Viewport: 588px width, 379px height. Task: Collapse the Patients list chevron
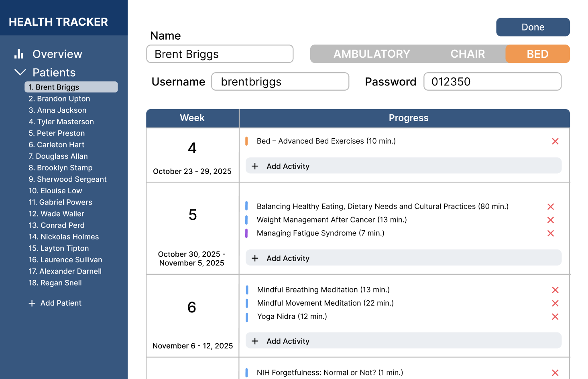pyautogui.click(x=20, y=72)
